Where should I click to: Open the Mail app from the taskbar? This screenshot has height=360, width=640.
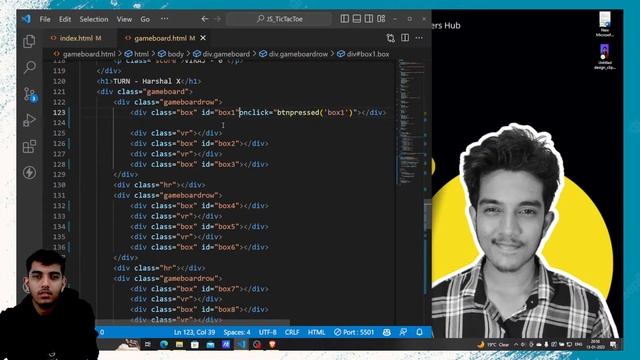click(211, 344)
